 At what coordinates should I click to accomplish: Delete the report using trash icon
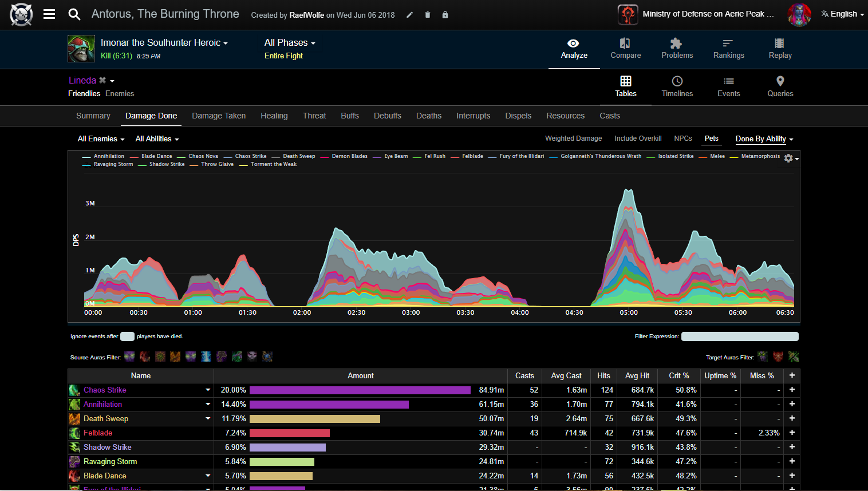427,15
